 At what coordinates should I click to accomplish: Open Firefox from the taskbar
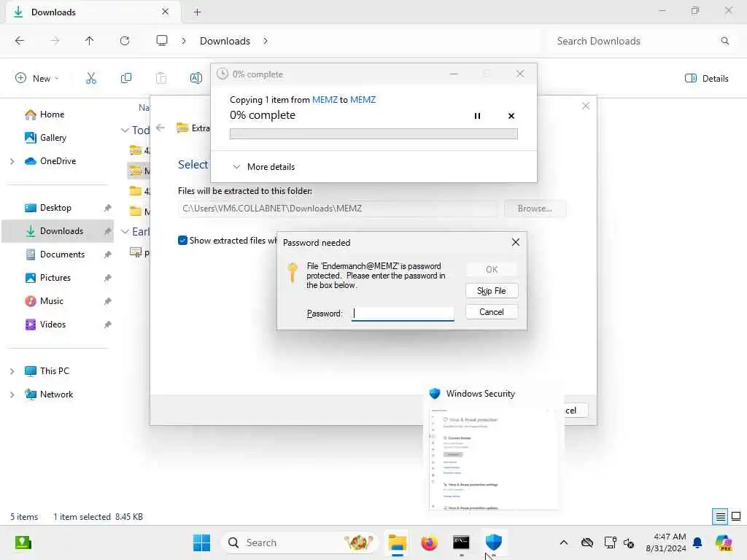(x=429, y=542)
